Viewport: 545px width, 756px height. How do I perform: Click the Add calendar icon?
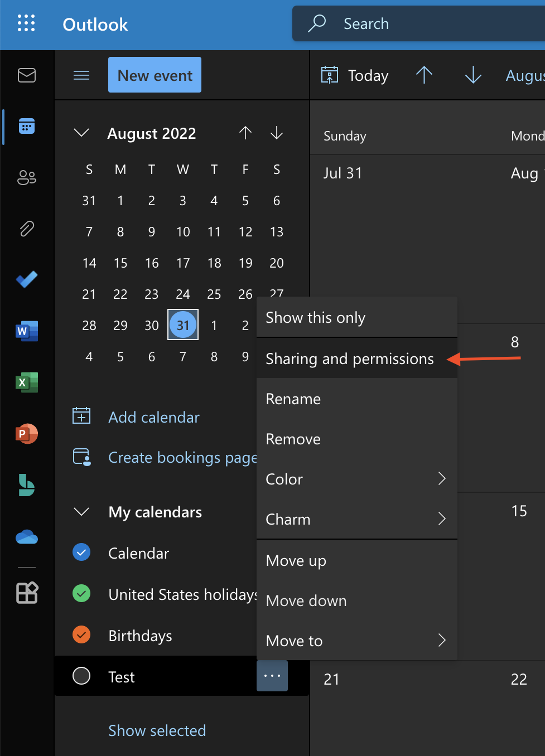tap(81, 415)
